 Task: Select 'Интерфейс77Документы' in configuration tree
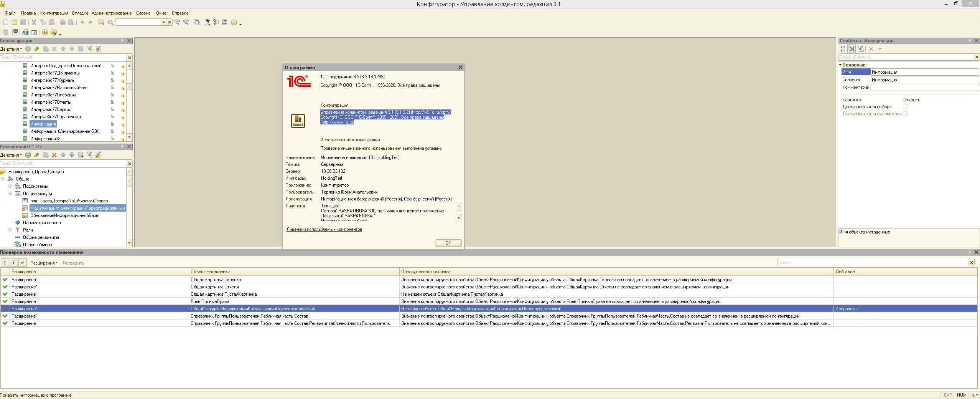click(x=55, y=73)
